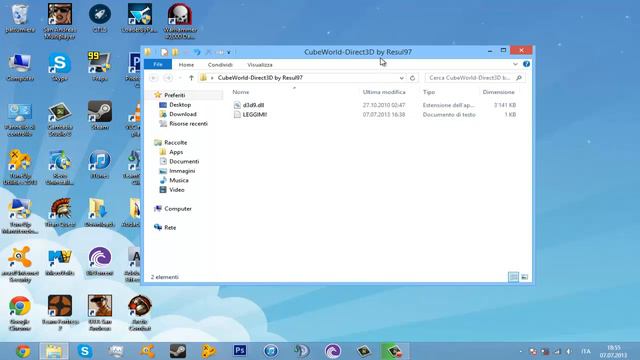Select the d3d9.dll file
The width and height of the screenshot is (640, 360).
(253, 105)
